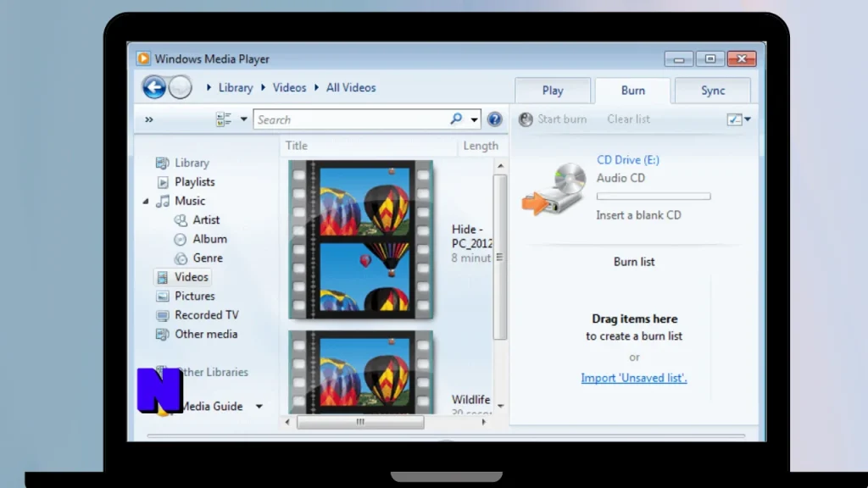Select the Library icon in sidebar
Image resolution: width=868 pixels, height=488 pixels.
click(x=162, y=163)
